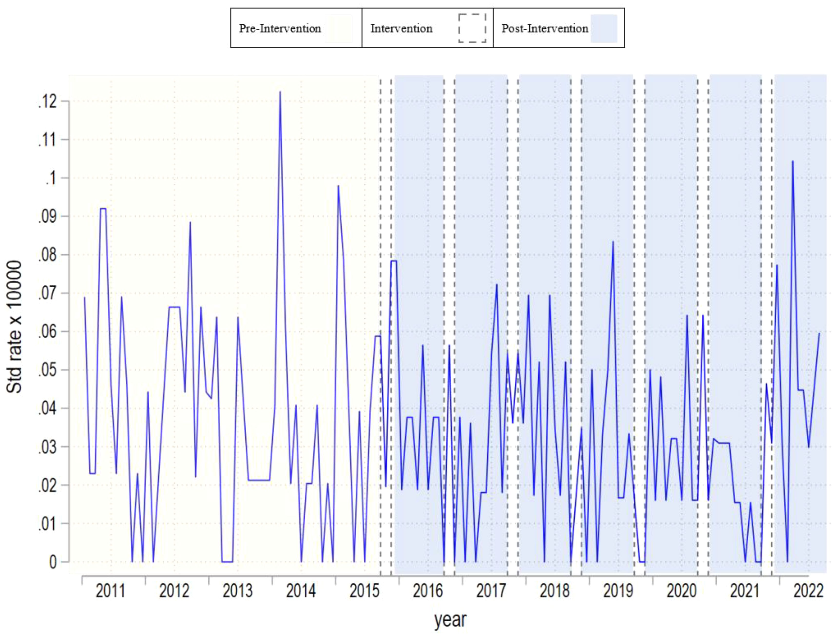840x637 pixels.
Task: Click the .03 y-axis tick label
Action: [x=48, y=447]
